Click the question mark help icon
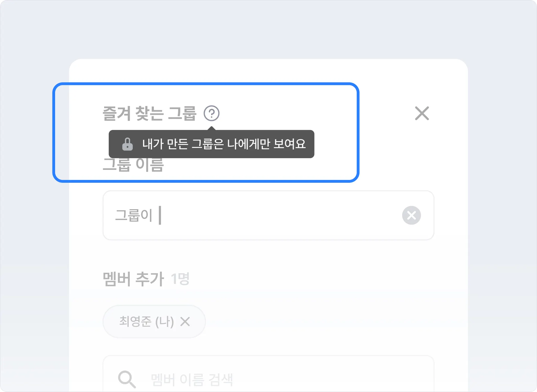The image size is (537, 392). click(x=211, y=113)
